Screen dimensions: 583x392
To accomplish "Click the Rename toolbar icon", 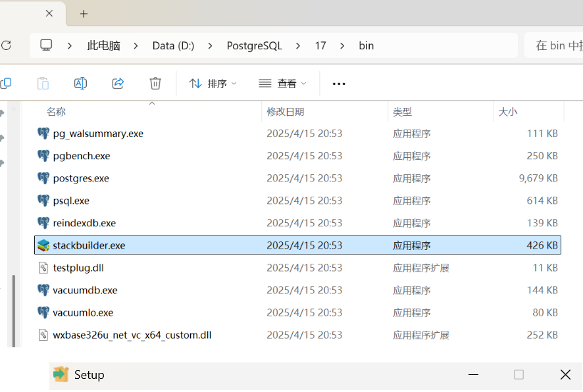I will pyautogui.click(x=80, y=84).
